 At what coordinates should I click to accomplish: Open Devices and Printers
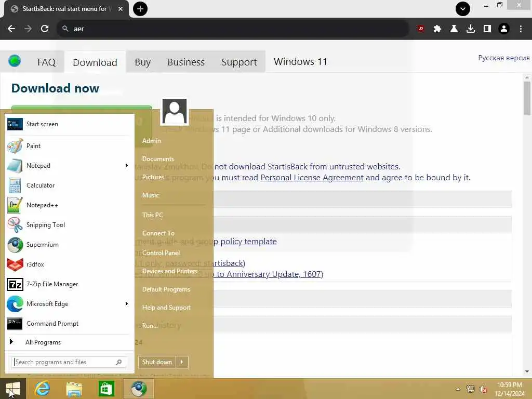[170, 271]
